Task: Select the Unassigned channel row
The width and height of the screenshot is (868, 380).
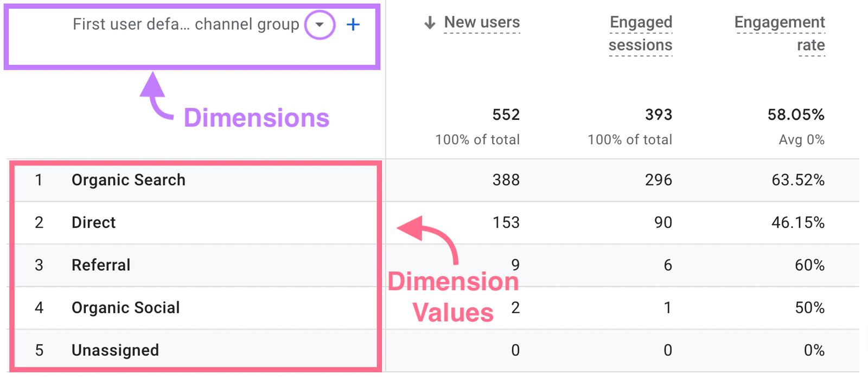Action: 115,350
